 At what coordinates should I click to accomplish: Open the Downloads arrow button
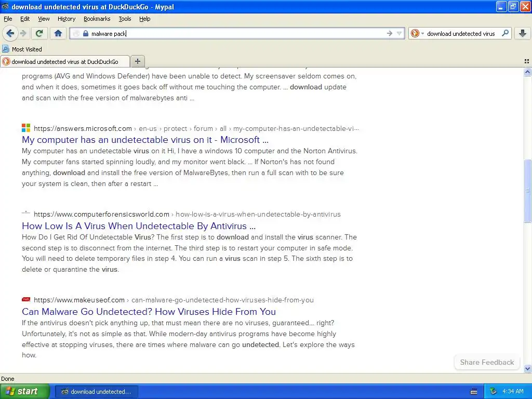pos(523,33)
